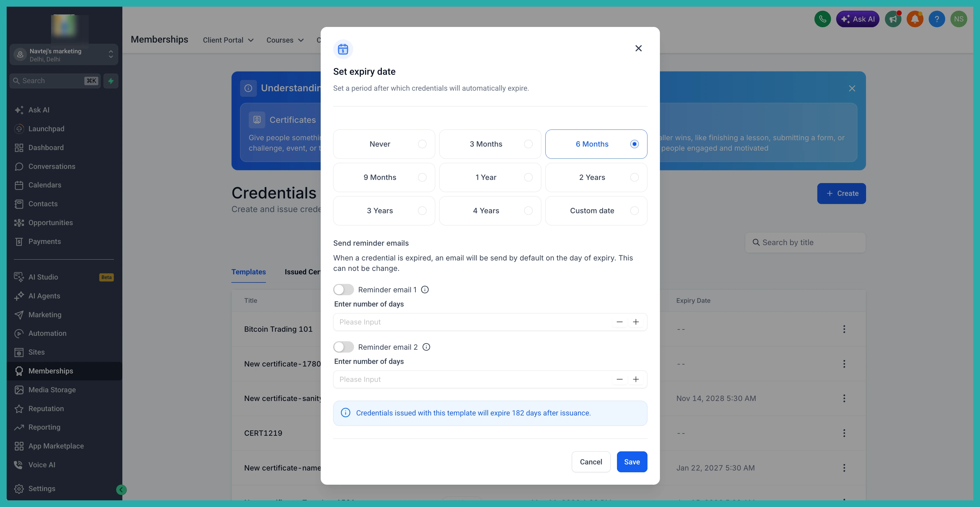Click the purple Ask AI button

tap(858, 19)
